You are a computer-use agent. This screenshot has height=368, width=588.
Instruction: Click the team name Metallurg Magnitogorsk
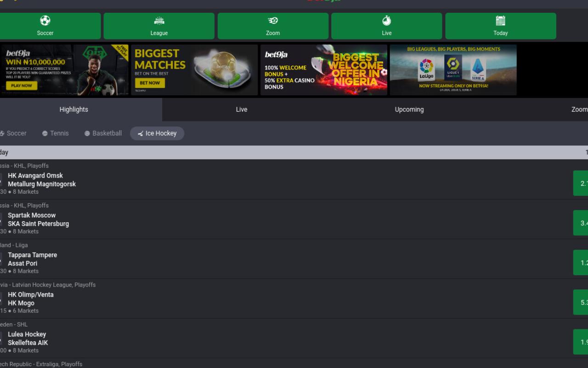tap(42, 184)
